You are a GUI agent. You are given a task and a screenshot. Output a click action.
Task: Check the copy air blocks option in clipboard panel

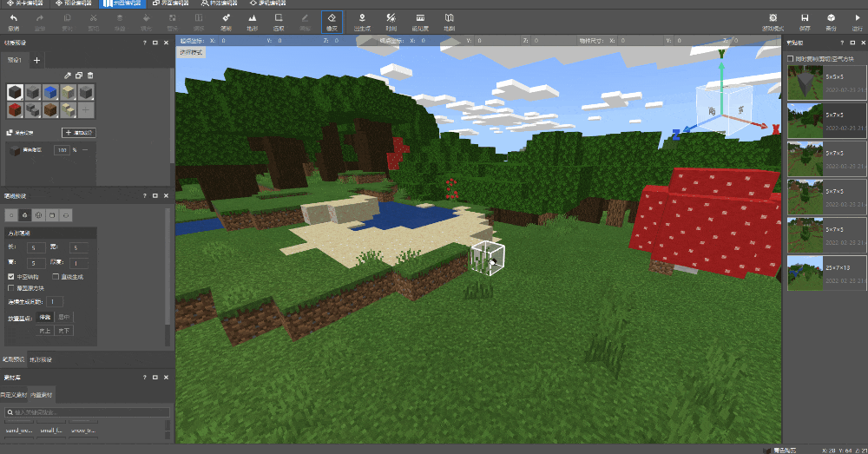[x=789, y=59]
